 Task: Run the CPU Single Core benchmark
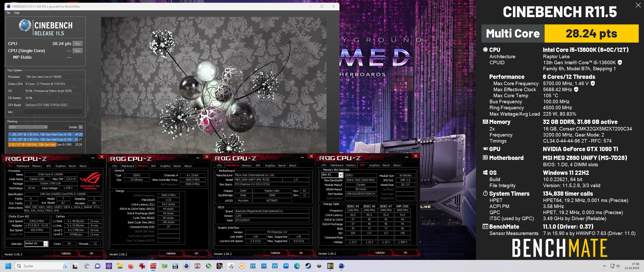click(x=78, y=51)
